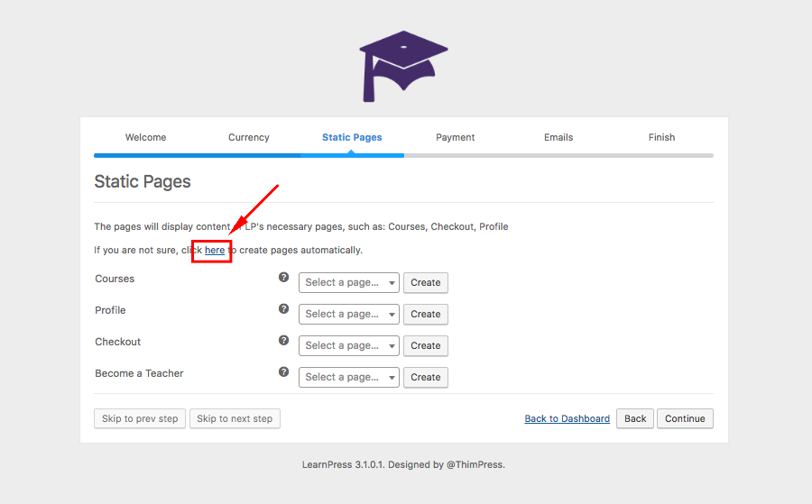Click the Continue button
The width and height of the screenshot is (812, 504).
click(x=685, y=419)
